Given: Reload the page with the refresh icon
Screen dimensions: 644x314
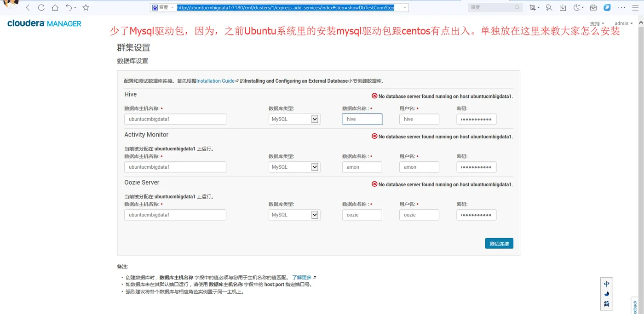Looking at the screenshot, I should pos(41,8).
